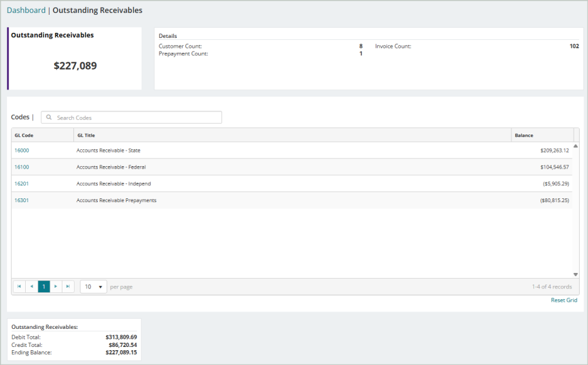Sort by GL Title column header

point(293,135)
